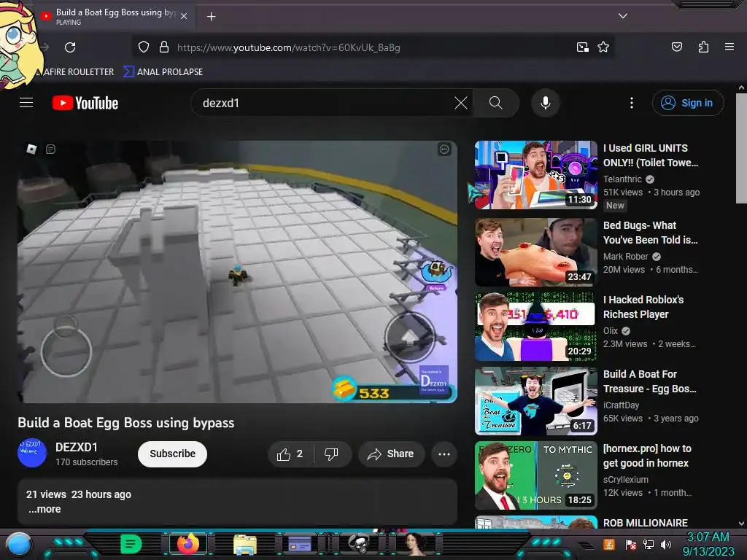The height and width of the screenshot is (560, 747).
Task: Open the AFIRE ROULETTER bookmark
Action: [x=77, y=72]
